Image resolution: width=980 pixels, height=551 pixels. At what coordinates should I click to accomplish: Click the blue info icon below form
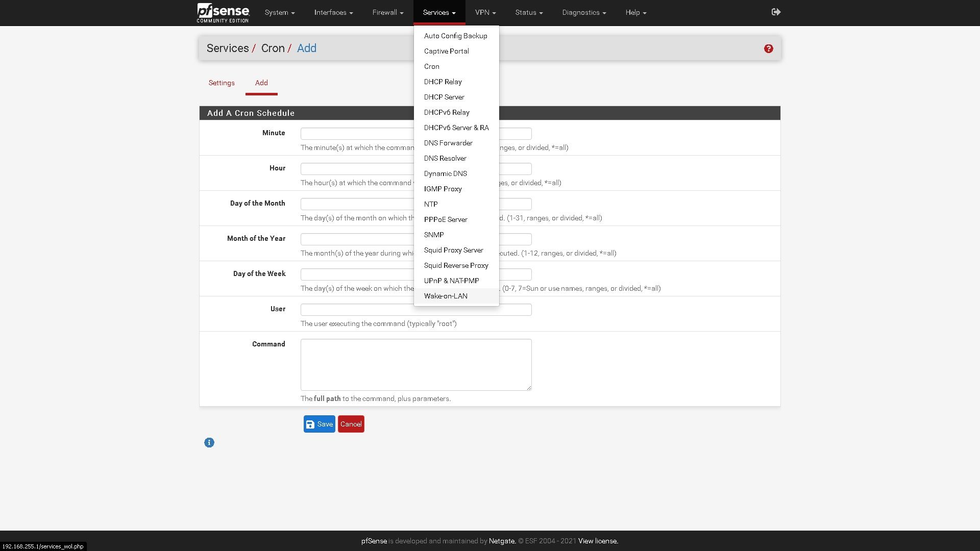[209, 442]
